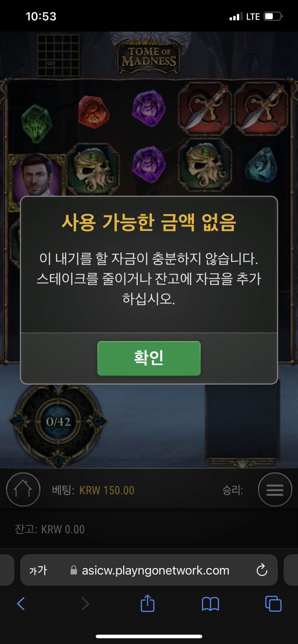The width and height of the screenshot is (298, 644).
Task: Select the red gemstone symbol
Action: point(94,112)
